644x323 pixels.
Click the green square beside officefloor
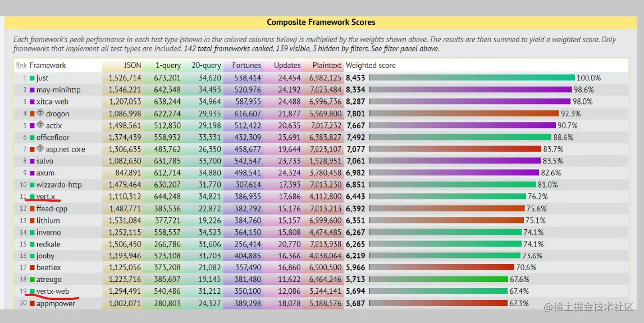tap(32, 138)
